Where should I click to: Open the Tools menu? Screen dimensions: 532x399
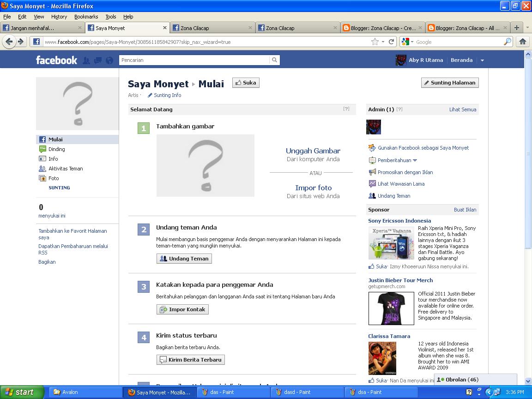coord(111,17)
